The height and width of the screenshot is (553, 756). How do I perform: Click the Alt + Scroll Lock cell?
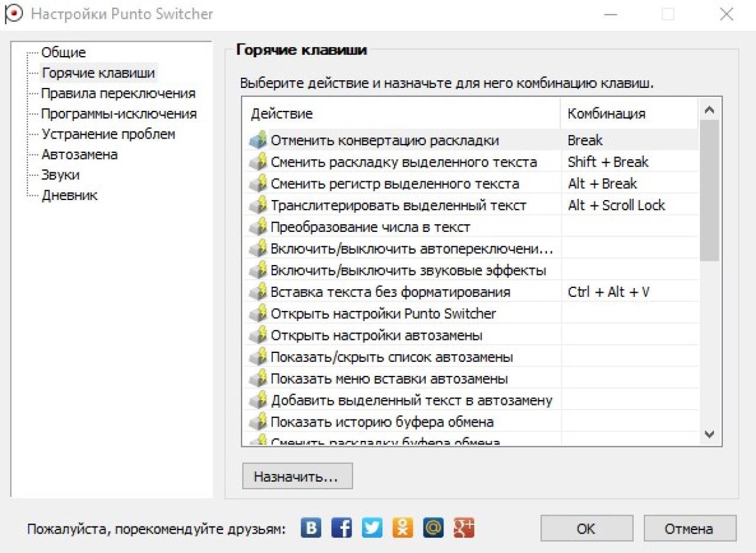(629, 205)
